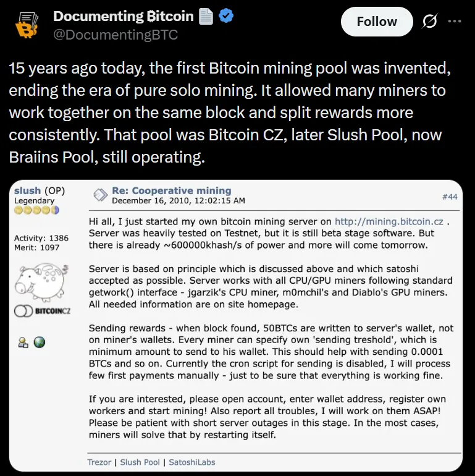Open the Documenting Bitcoin display name
475x476 pixels.
124,17
